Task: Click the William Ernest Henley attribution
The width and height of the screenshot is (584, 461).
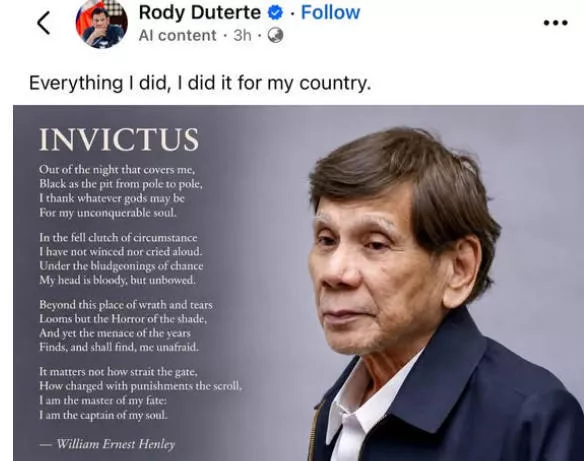Action: click(108, 444)
